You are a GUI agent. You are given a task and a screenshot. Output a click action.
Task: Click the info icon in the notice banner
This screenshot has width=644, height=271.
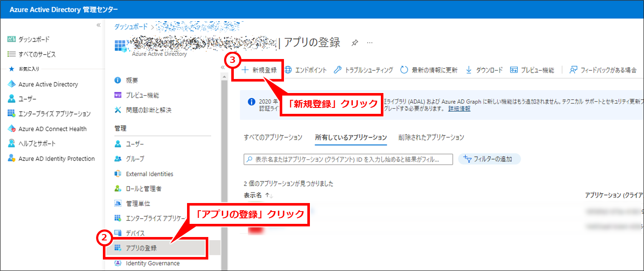(251, 102)
